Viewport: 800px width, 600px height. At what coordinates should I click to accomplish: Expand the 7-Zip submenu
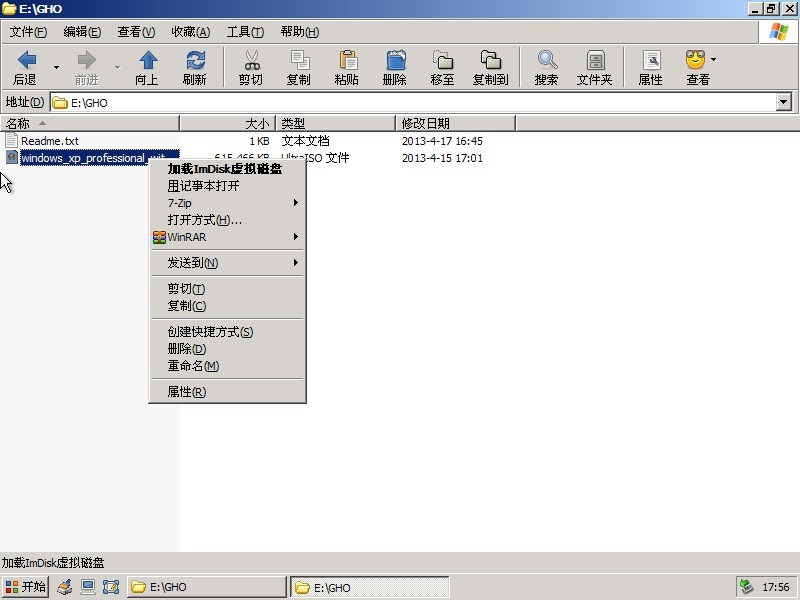click(295, 203)
